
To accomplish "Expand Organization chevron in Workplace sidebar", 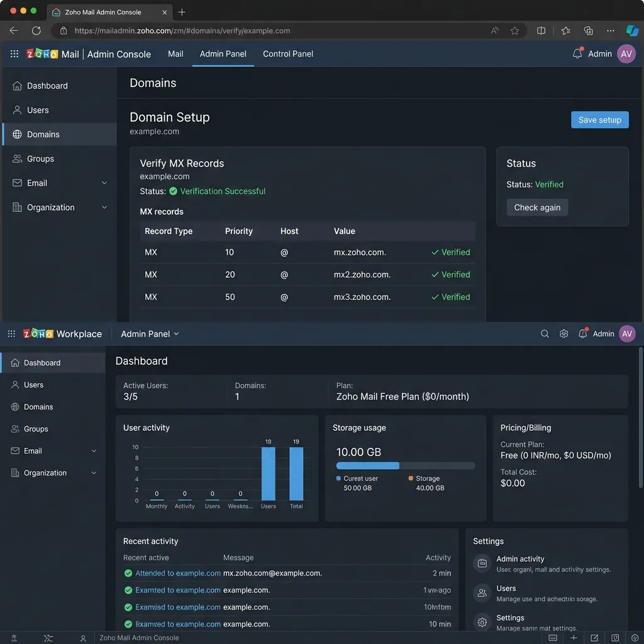I will click(x=94, y=473).
